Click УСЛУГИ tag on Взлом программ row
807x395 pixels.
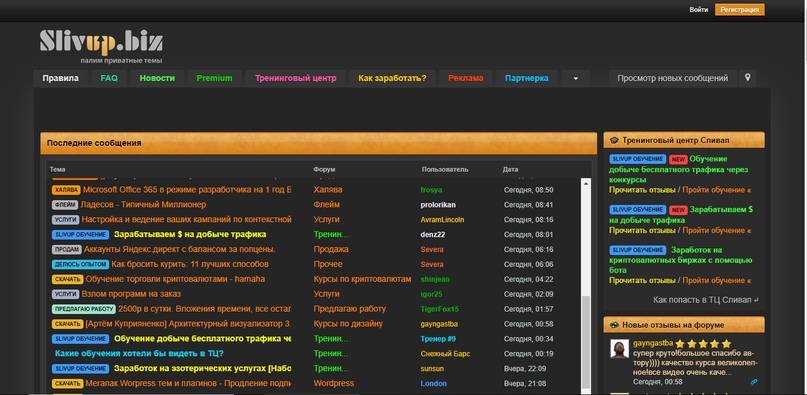click(65, 295)
